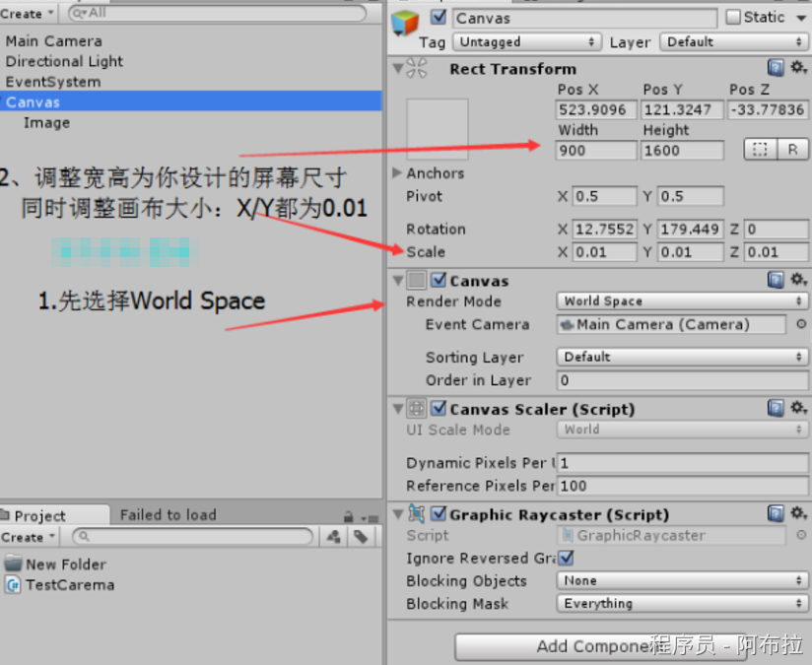This screenshot has width=812, height=665.
Task: Toggle raw edit mode R button
Action: (x=792, y=150)
